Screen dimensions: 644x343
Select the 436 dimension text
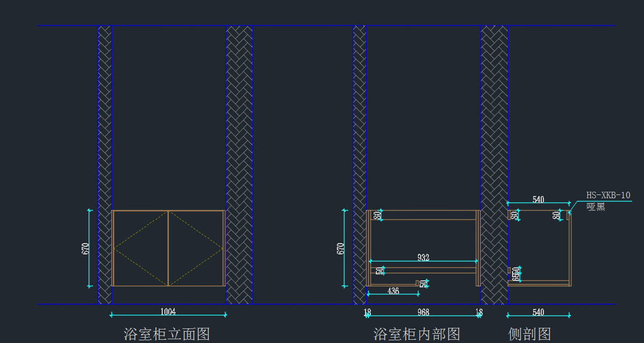(393, 291)
